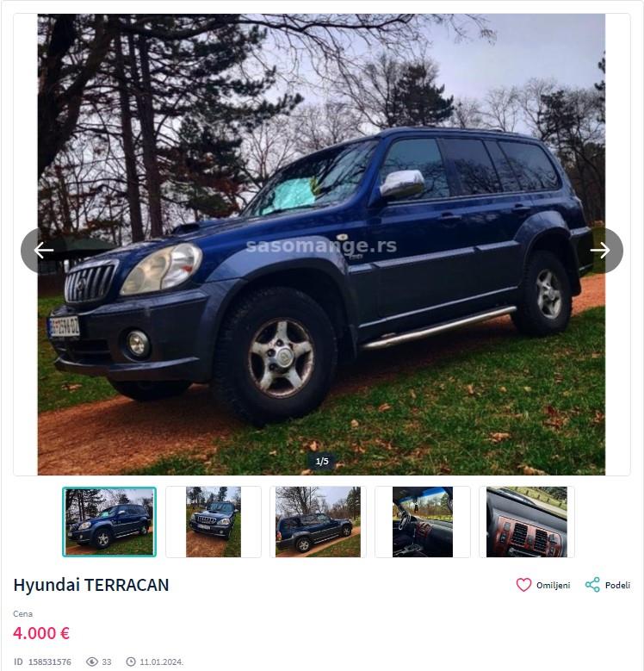Screen dimensions: 644x671
Task: Click the Hyundai TERRACAN listing title
Action: [91, 585]
